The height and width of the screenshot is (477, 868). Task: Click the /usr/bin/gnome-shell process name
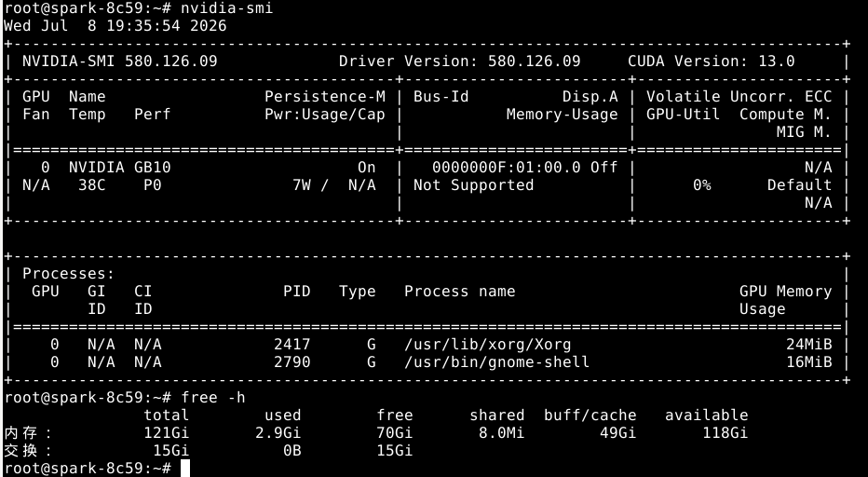[497, 362]
